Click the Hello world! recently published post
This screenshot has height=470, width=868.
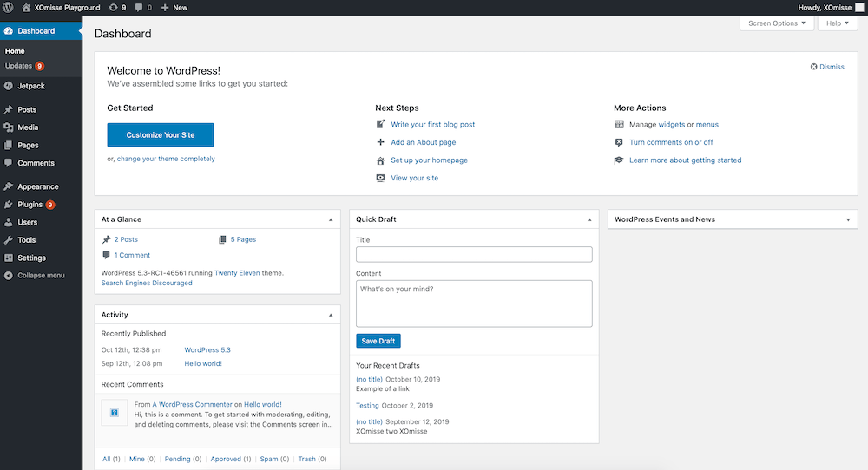(203, 363)
